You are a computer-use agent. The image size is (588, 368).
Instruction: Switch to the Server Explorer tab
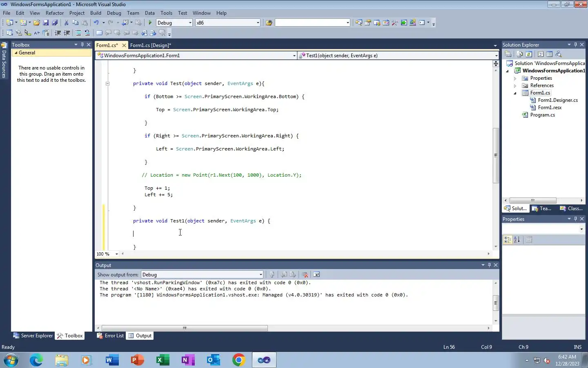(33, 336)
